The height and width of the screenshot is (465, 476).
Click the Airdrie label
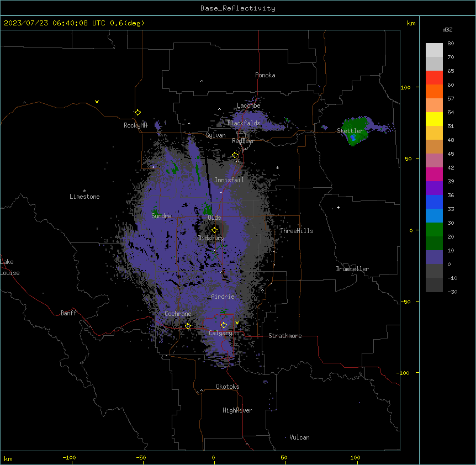tap(223, 297)
